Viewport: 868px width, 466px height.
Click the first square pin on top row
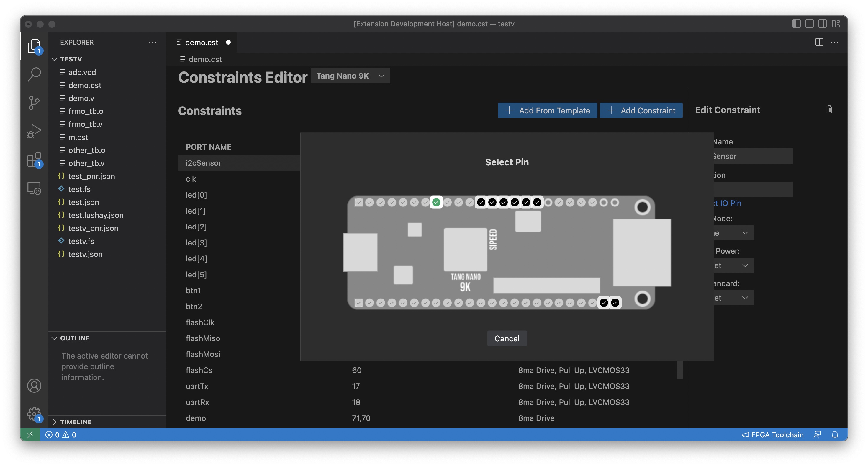point(358,202)
